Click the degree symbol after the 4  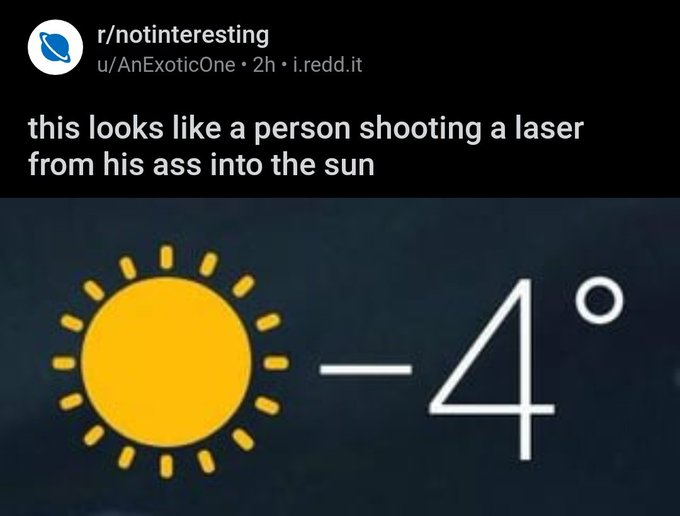click(600, 301)
